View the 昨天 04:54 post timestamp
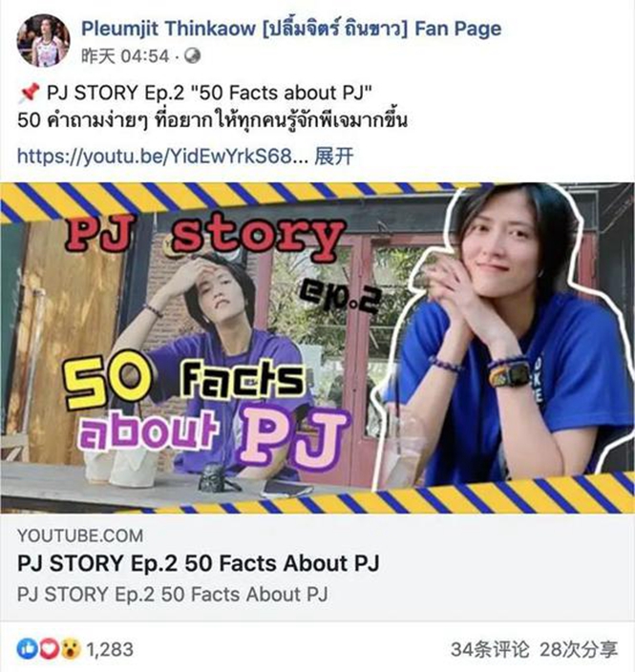Viewport: 635px width, 672px height. tap(125, 56)
